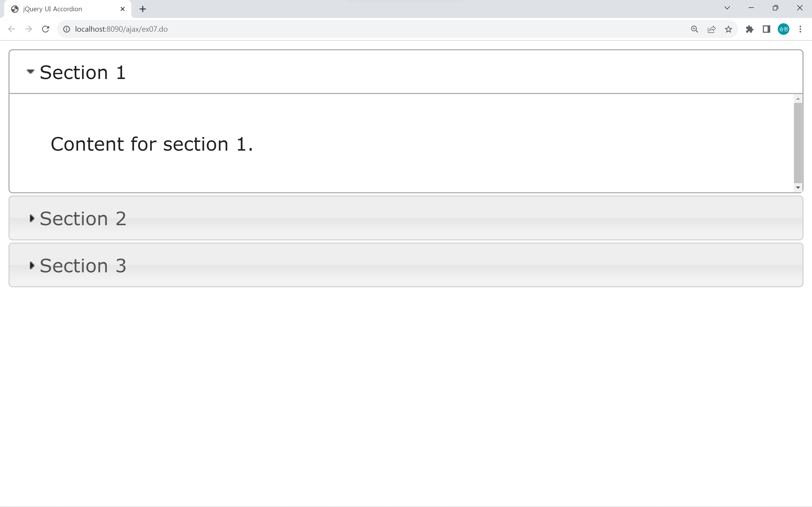Expand the Section 2 header
Image resolution: width=812 pixels, height=507 pixels.
pos(406,218)
